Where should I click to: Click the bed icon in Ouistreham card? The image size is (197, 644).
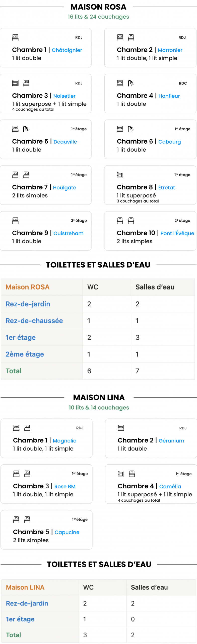[15, 221]
